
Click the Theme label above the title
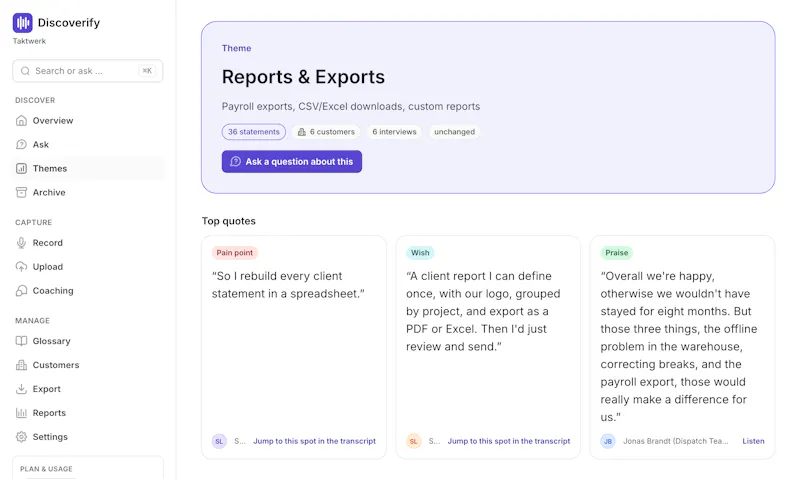pos(236,48)
